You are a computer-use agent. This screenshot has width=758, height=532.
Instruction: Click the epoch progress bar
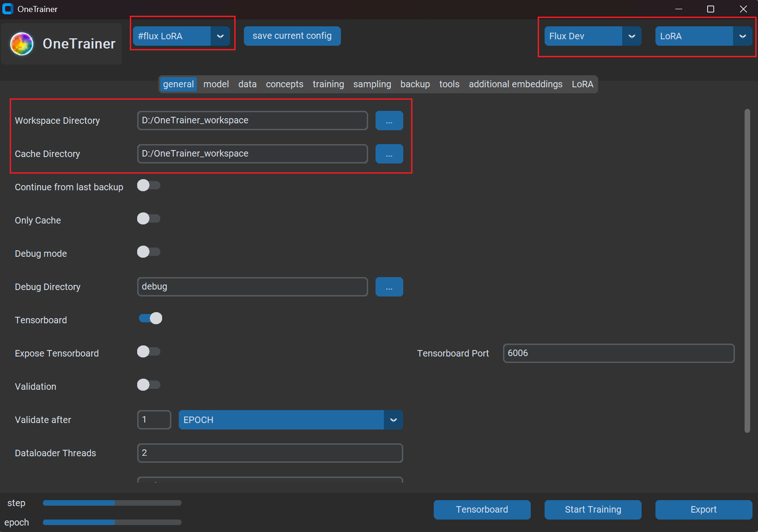(112, 522)
